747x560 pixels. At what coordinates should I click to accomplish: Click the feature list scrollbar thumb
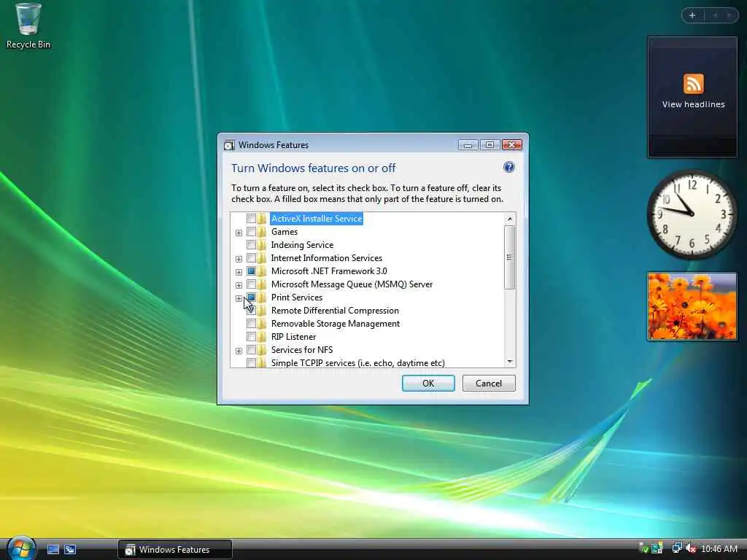510,257
